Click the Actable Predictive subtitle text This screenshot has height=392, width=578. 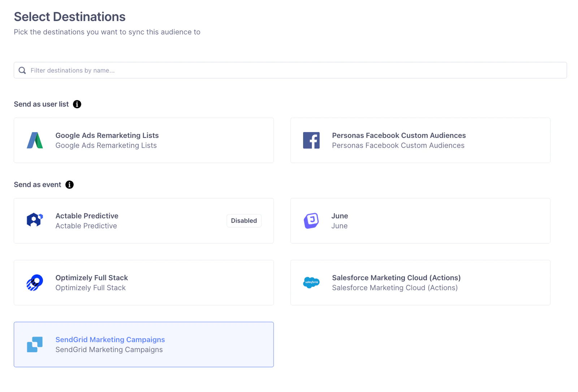(x=86, y=226)
